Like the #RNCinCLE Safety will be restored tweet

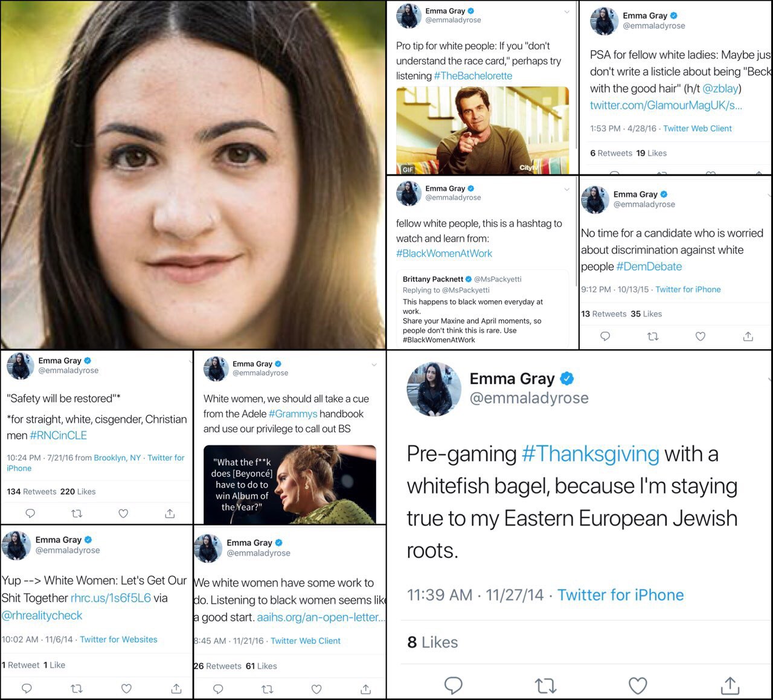pos(123,513)
